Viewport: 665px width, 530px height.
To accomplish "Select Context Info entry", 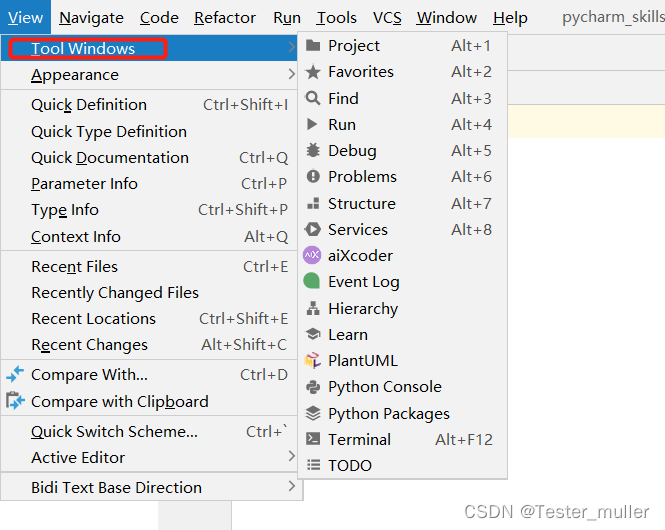I will coord(149,237).
